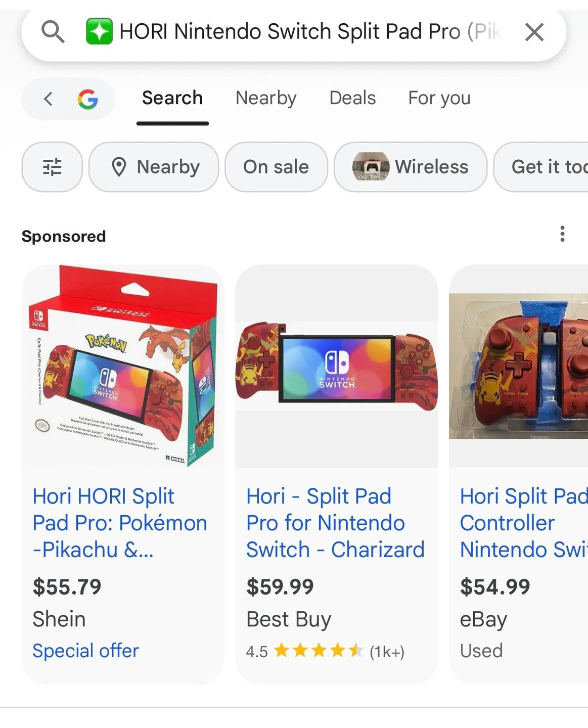Go back using the left chevron arrow
588x728 pixels.
[48, 99]
